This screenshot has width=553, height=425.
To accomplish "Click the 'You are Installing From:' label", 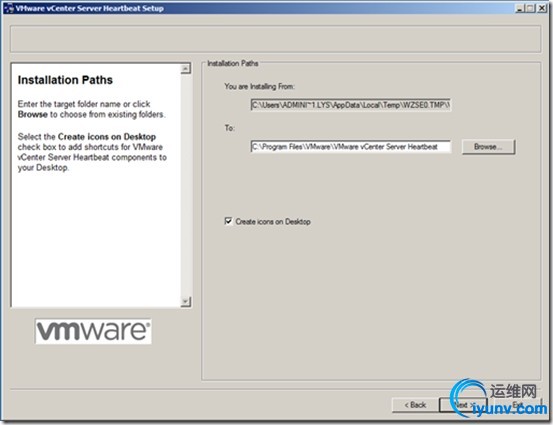I will [x=260, y=86].
